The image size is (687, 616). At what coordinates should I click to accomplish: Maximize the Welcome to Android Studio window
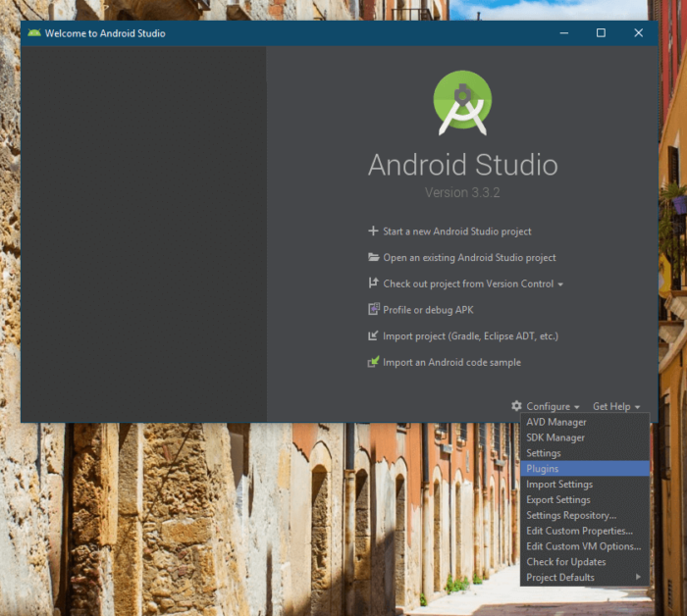pos(601,32)
